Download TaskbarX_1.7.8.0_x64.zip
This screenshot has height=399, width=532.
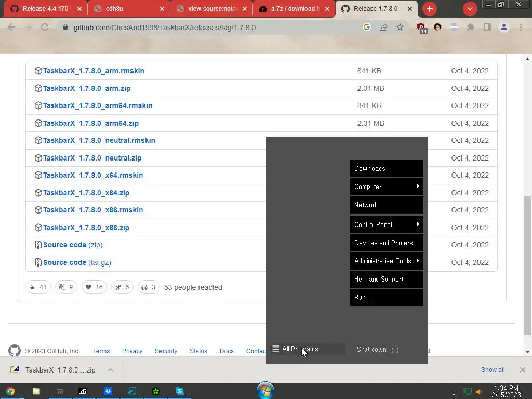point(86,193)
